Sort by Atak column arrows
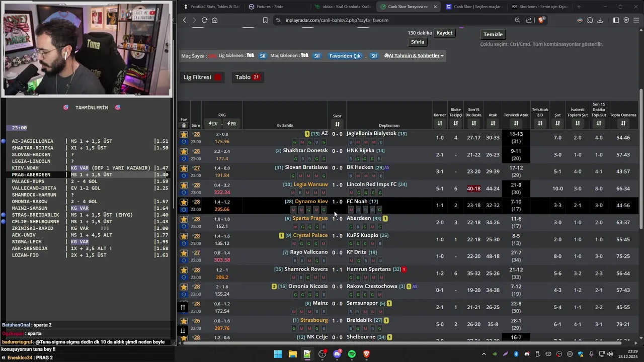This screenshot has height=362, width=644. click(493, 123)
